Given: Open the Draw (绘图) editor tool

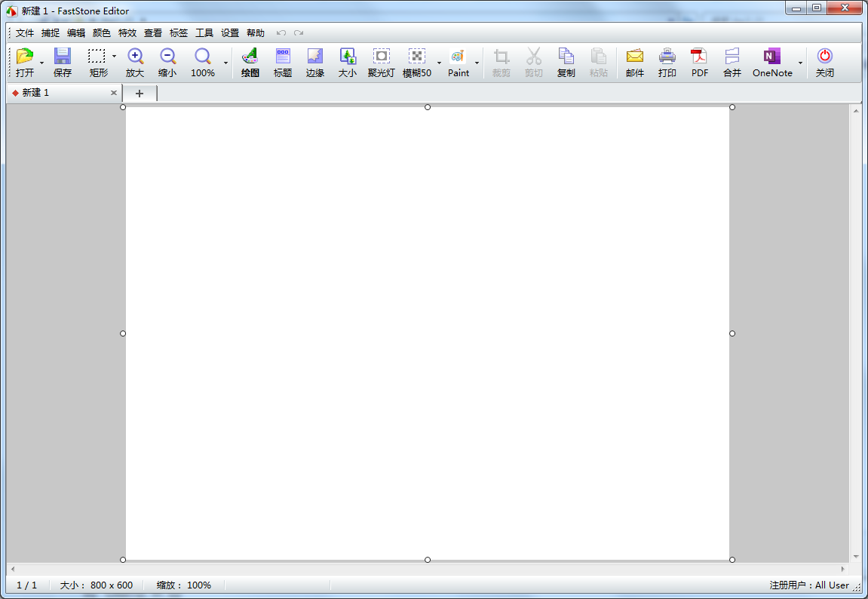Looking at the screenshot, I should [250, 57].
